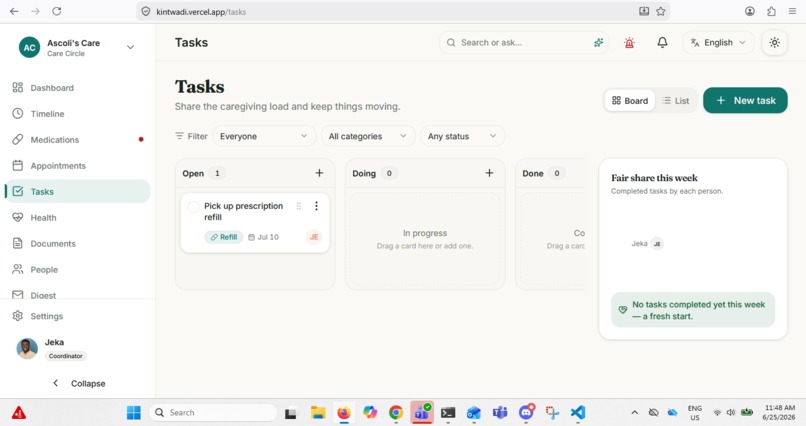This screenshot has width=806, height=426.
Task: Create a New task
Action: click(745, 100)
